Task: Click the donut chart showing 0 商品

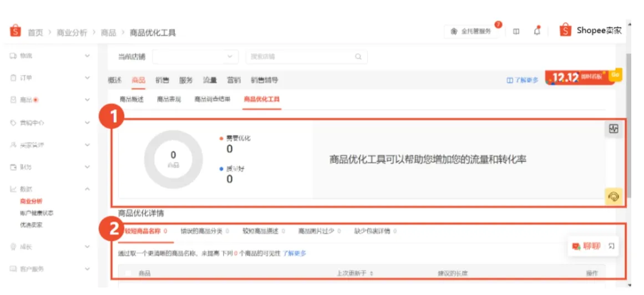Action: 173,159
